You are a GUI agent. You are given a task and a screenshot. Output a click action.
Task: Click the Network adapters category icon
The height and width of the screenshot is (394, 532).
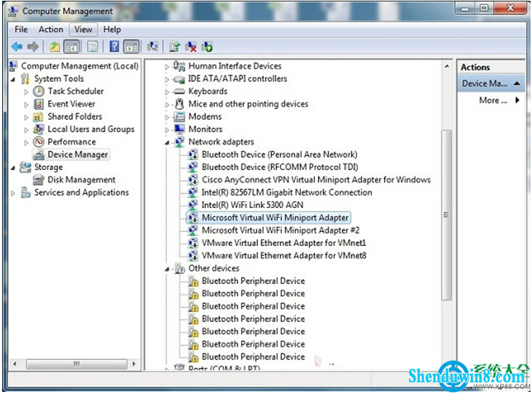[x=180, y=142]
